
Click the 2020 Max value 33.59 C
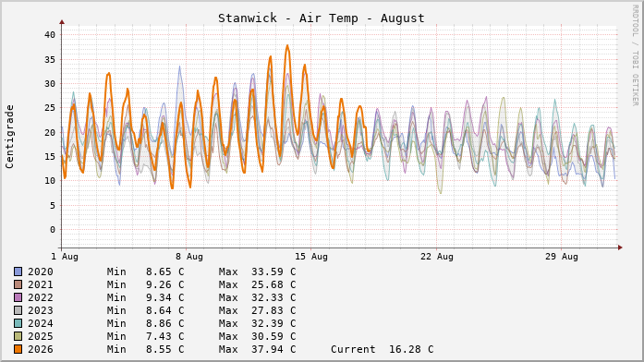click(273, 271)
